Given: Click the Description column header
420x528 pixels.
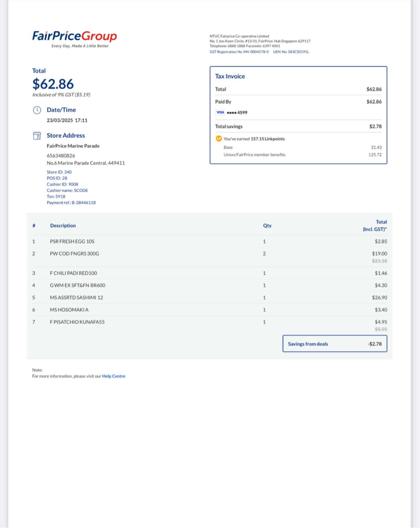Looking at the screenshot, I should coord(63,225).
